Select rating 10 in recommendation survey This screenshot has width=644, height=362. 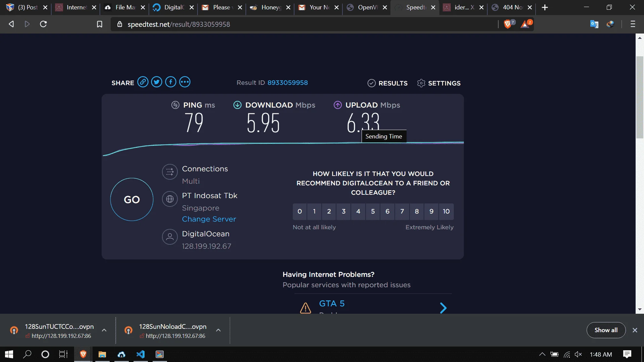click(446, 212)
